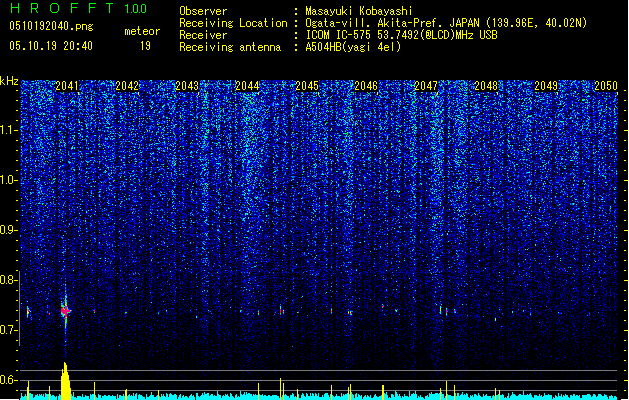
Task: Click the 2042 time marker
Action: [x=127, y=86]
